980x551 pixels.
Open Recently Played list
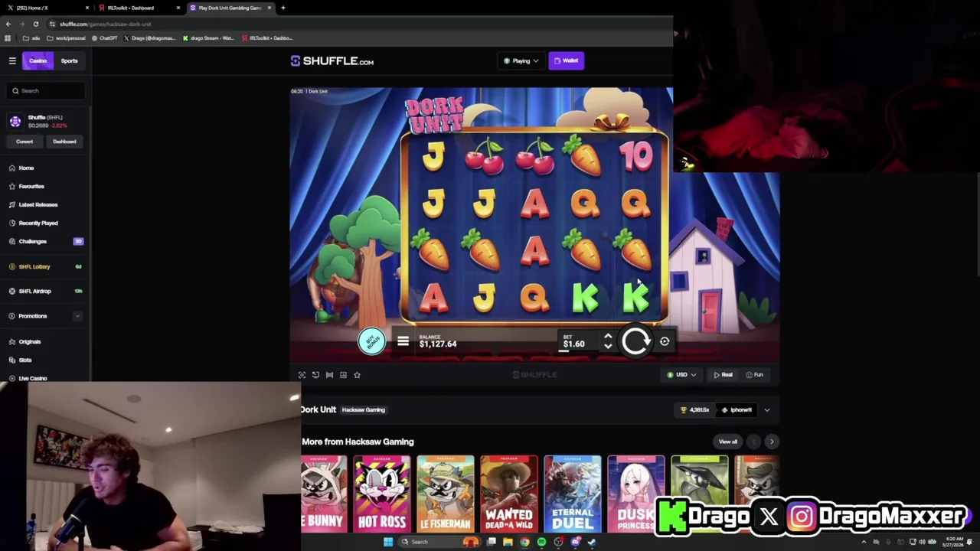[38, 223]
